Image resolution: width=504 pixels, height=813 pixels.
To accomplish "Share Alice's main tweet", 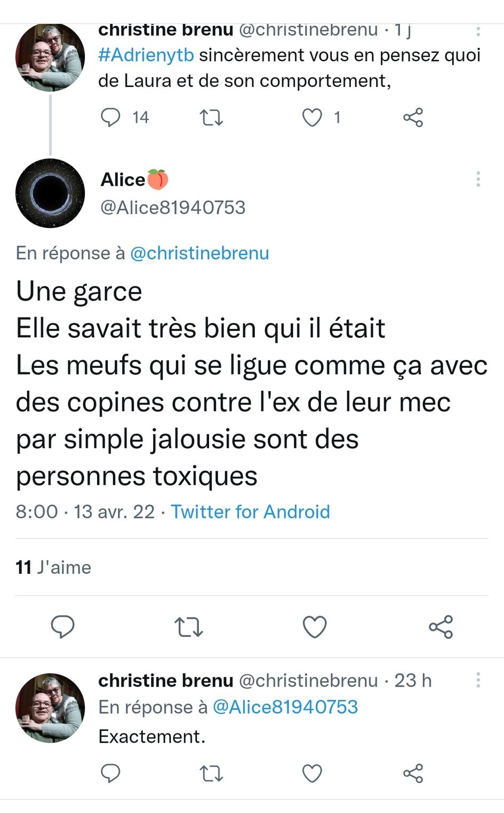I will (x=441, y=627).
